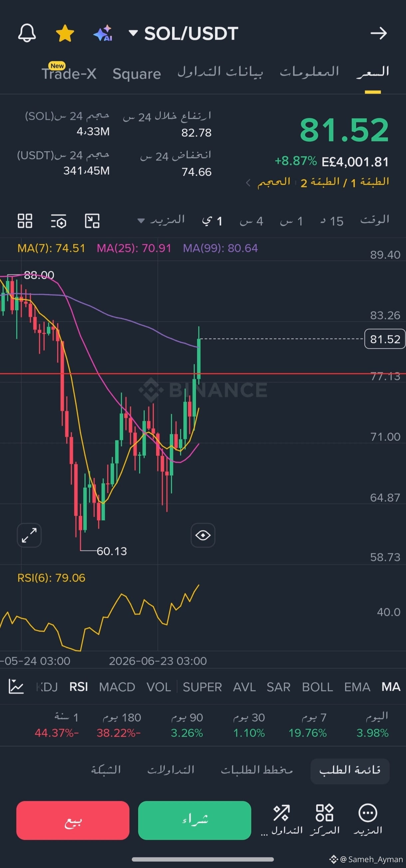Tap the MA(99): 80.64 label
The width and height of the screenshot is (406, 868).
(220, 248)
